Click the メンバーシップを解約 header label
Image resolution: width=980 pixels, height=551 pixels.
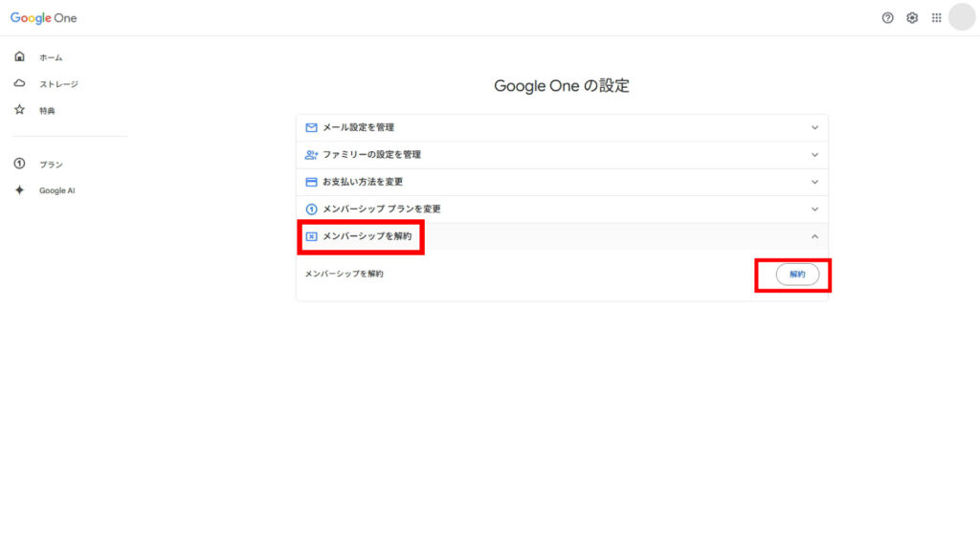click(367, 236)
